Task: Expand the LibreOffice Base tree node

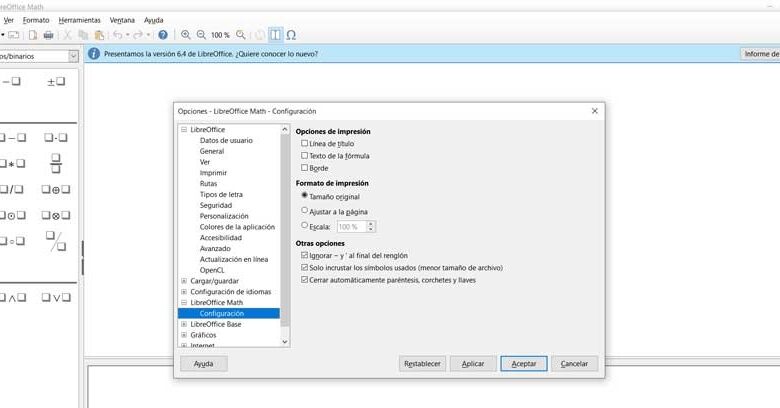Action: pos(184,324)
